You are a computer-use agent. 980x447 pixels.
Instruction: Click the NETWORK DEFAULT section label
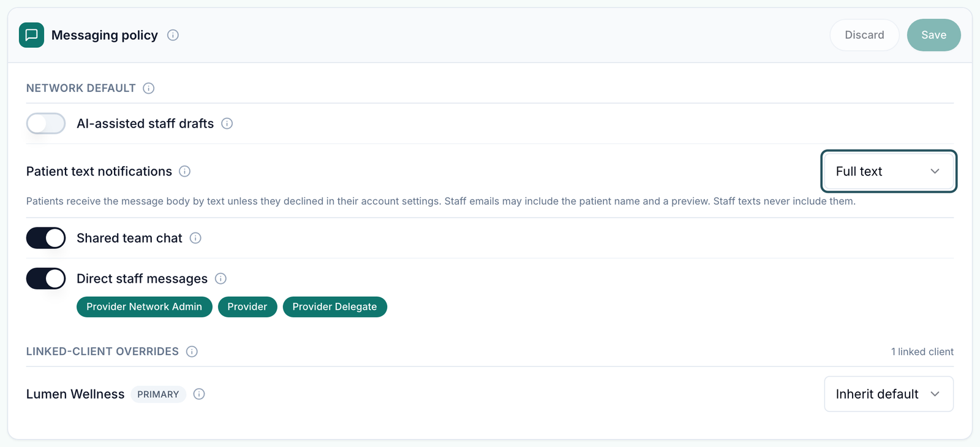(x=81, y=88)
